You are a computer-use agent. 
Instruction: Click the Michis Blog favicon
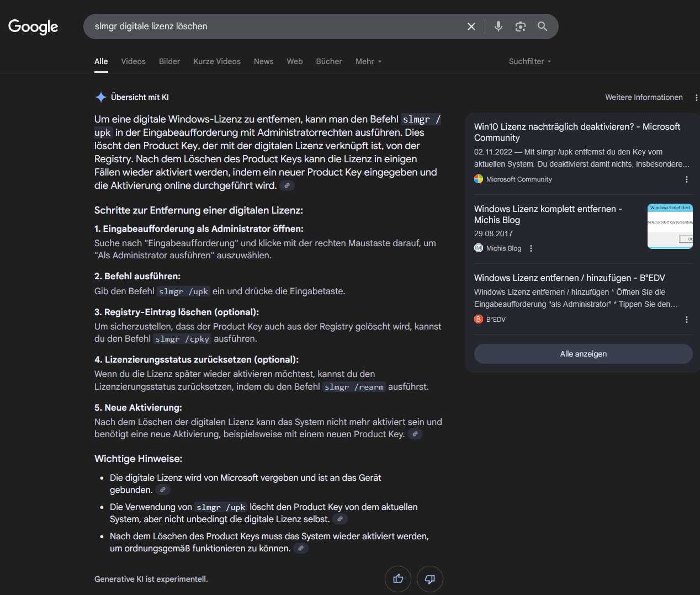[479, 248]
